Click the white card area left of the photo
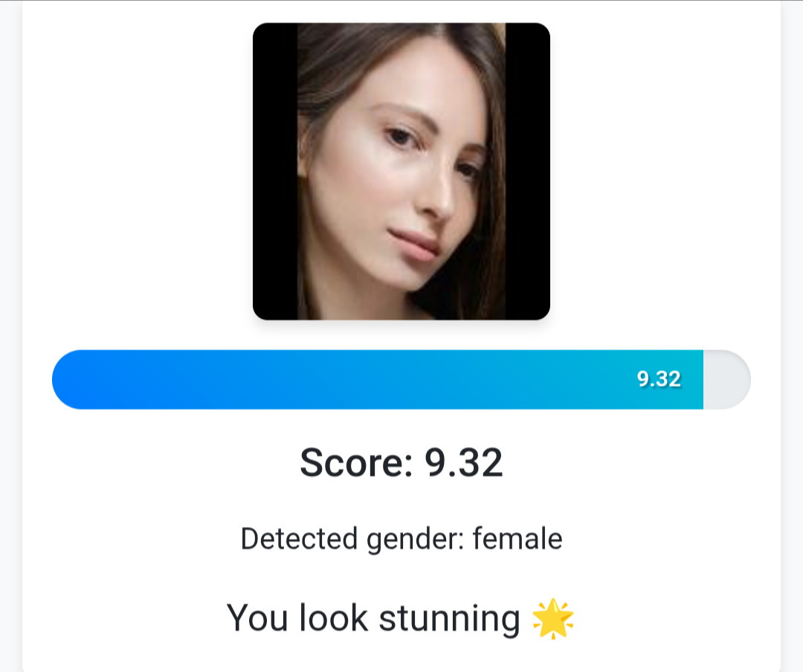This screenshot has height=672, width=803. (x=138, y=172)
